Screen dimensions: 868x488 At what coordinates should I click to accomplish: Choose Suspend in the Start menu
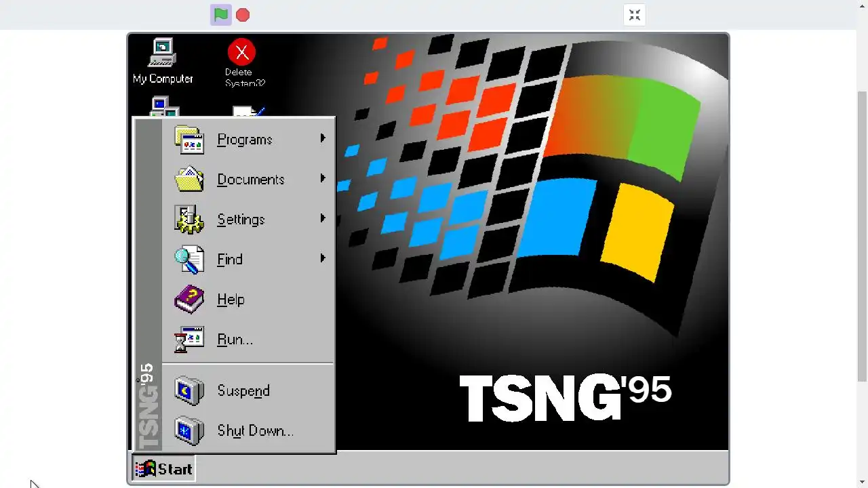tap(248, 391)
